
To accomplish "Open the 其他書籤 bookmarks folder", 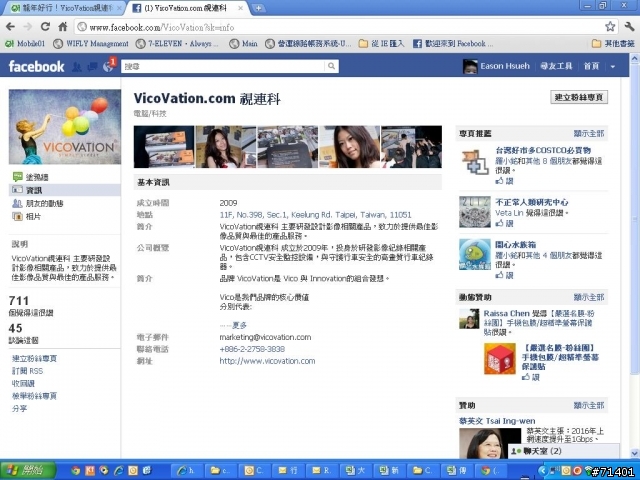I will click(x=613, y=43).
